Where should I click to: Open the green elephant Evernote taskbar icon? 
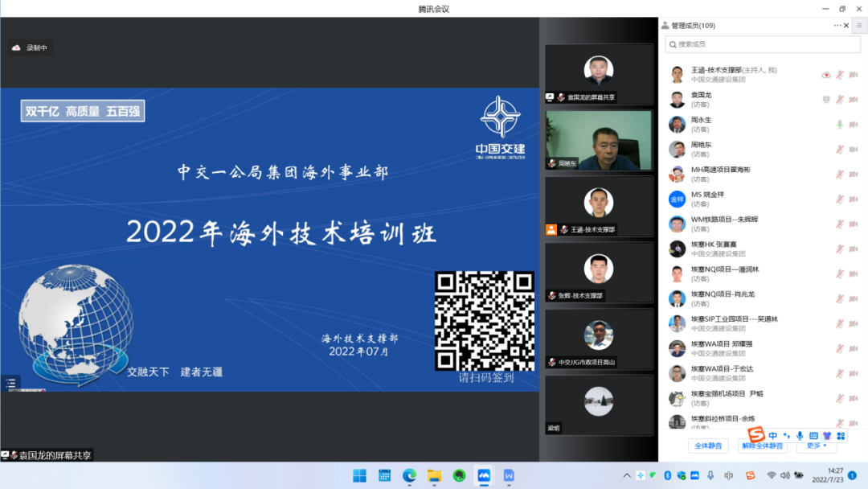pos(459,475)
